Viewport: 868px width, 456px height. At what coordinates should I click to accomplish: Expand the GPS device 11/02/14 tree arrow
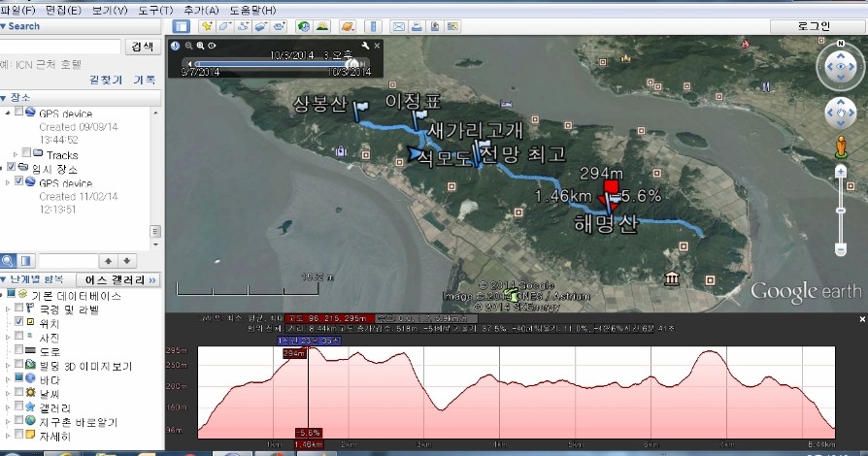click(x=8, y=182)
